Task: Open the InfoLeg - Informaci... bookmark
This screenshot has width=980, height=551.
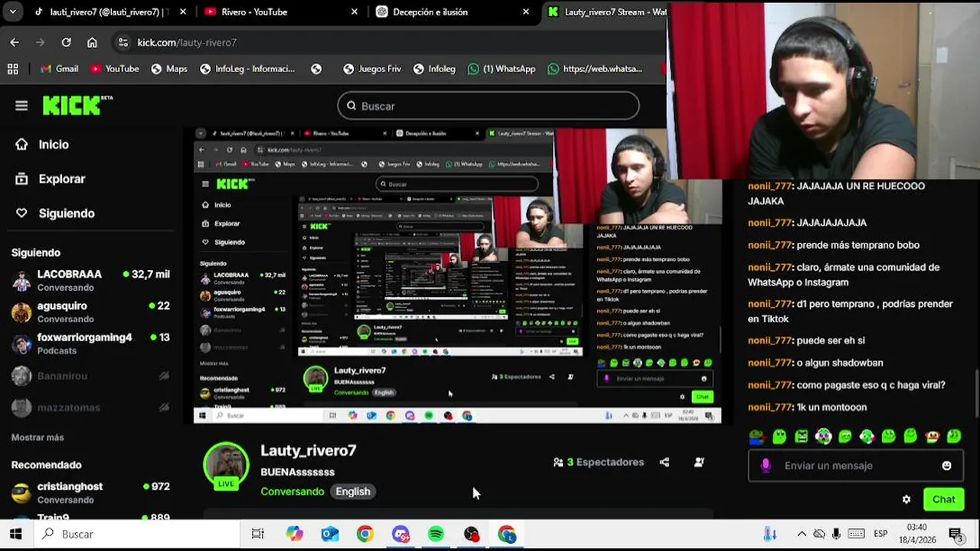Action: (247, 69)
